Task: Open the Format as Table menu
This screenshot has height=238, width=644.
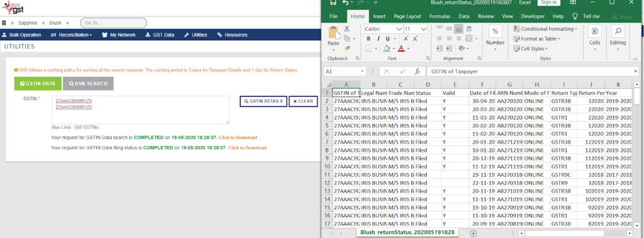Action: point(537,38)
